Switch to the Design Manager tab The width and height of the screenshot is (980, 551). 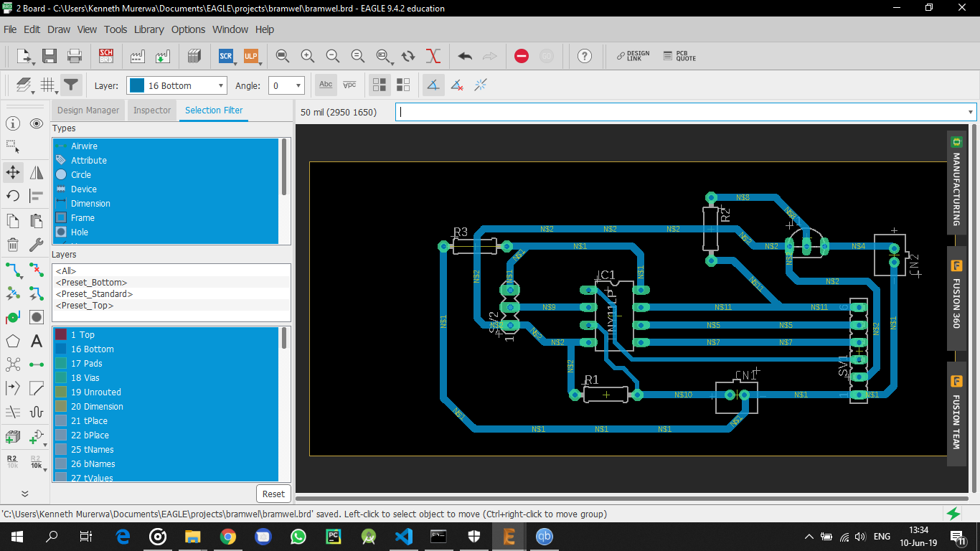(88, 110)
